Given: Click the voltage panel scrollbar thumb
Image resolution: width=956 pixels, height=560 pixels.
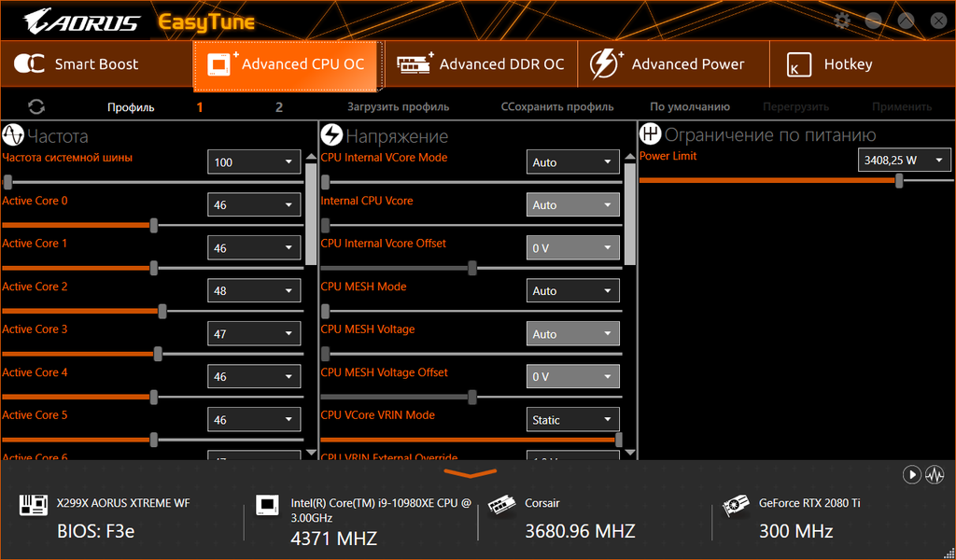Looking at the screenshot, I should 630,214.
